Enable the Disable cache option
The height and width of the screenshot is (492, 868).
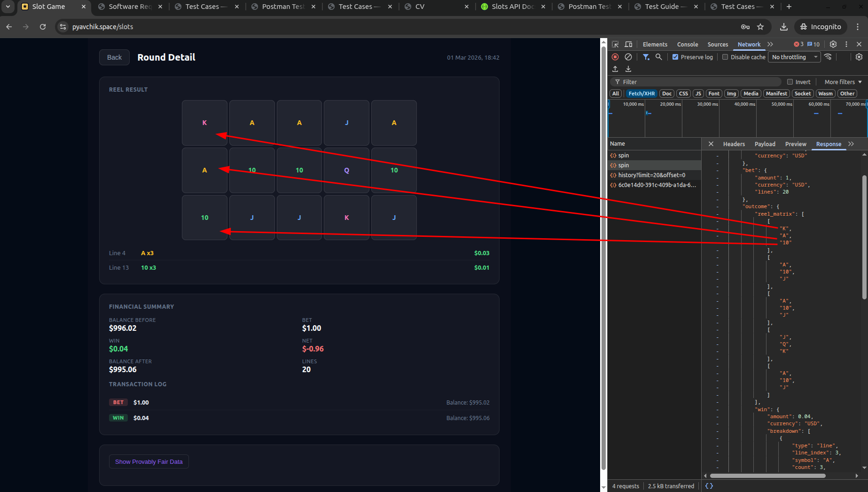click(x=724, y=57)
